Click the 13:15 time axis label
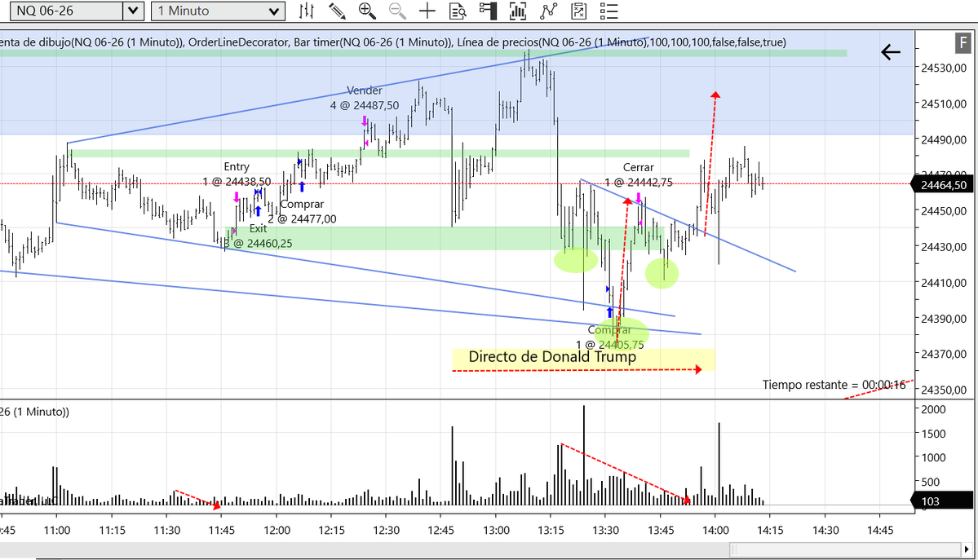Image resolution: width=978 pixels, height=560 pixels. coord(551,530)
